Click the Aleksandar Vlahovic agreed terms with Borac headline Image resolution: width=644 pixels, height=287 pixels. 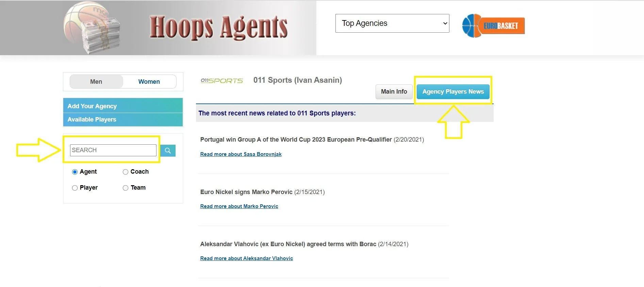pos(288,244)
